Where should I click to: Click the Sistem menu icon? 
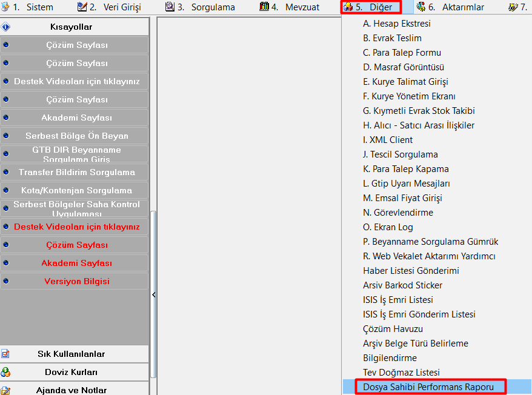coord(5,7)
